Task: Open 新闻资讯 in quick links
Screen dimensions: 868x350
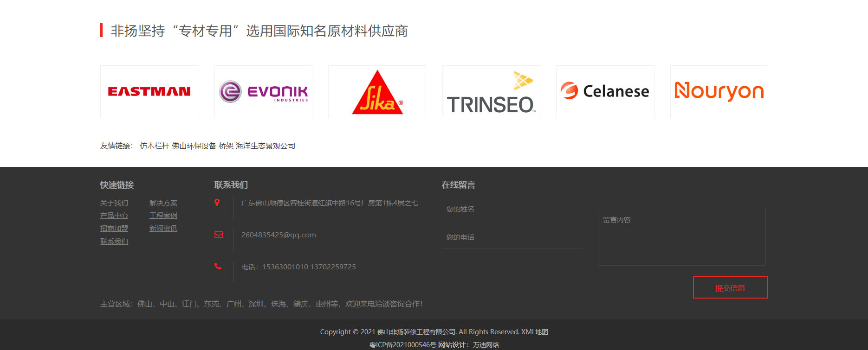Action: (163, 229)
